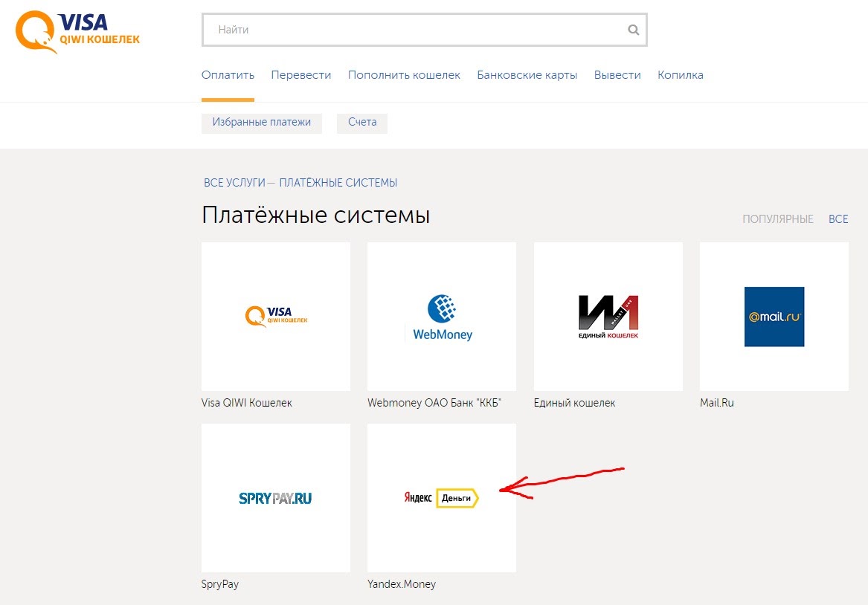Screen dimensions: 868x605
Task: Click the magnifier search icon
Action: pyautogui.click(x=633, y=30)
